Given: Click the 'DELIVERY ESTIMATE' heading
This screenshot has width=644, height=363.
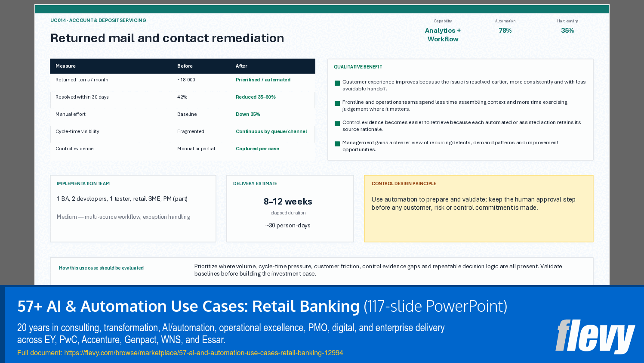Looking at the screenshot, I should (255, 183).
